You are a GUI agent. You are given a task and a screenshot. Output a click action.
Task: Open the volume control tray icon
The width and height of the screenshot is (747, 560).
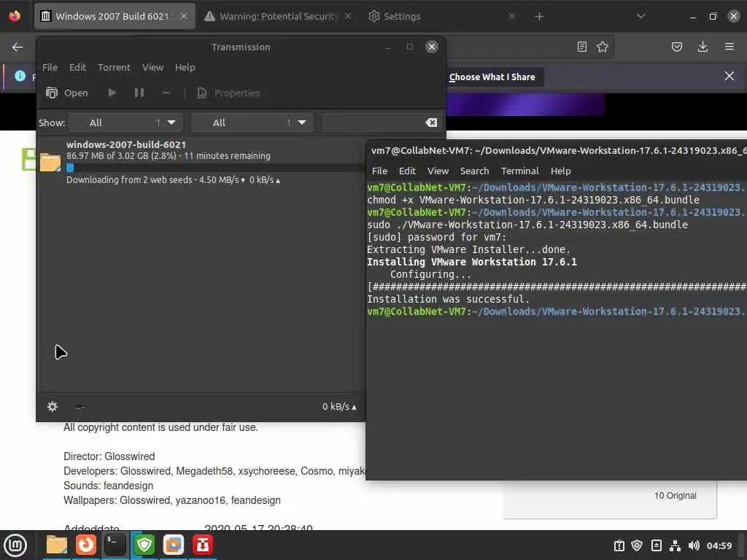[694, 545]
